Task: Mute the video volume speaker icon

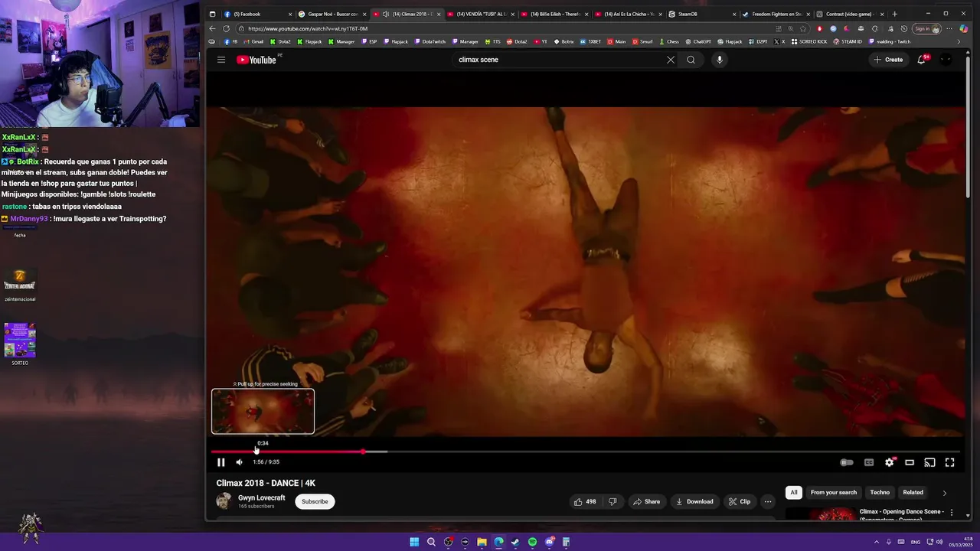Action: [240, 462]
